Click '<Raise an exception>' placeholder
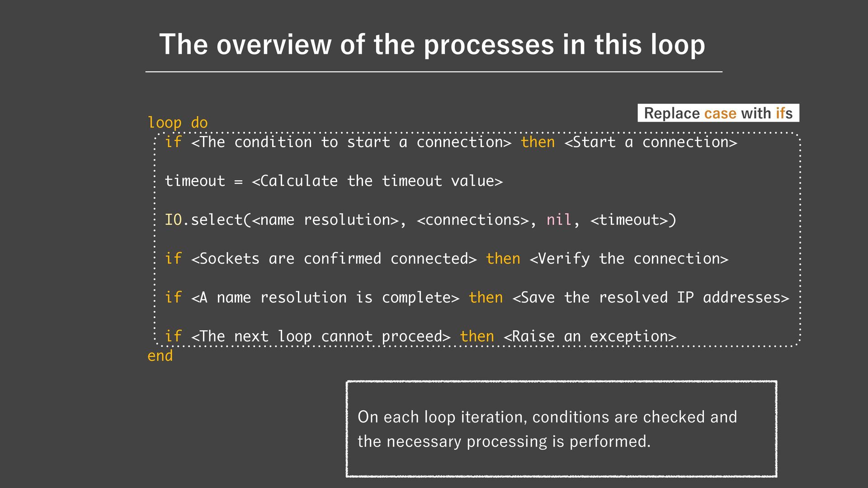This screenshot has width=868, height=488. point(590,337)
